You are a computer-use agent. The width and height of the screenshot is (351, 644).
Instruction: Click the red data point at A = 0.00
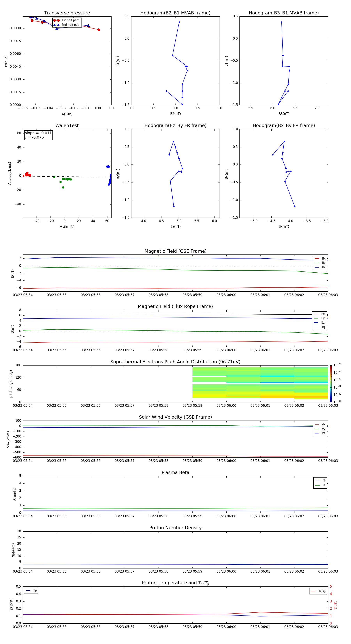(x=99, y=30)
